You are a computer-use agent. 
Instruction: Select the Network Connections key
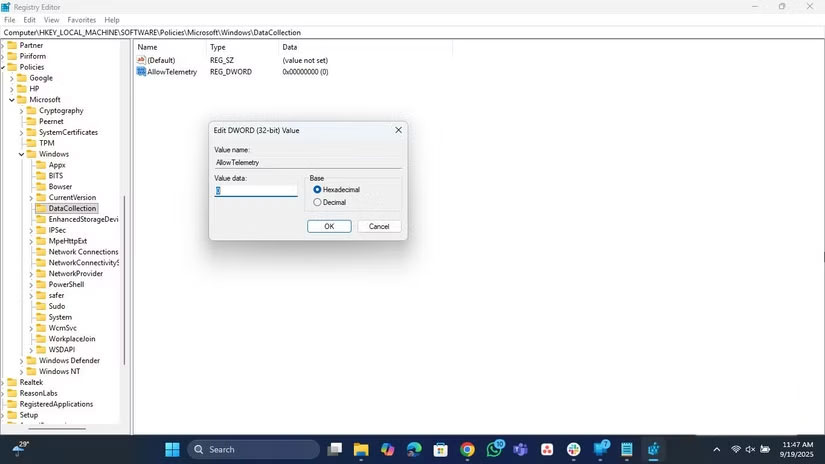point(83,252)
